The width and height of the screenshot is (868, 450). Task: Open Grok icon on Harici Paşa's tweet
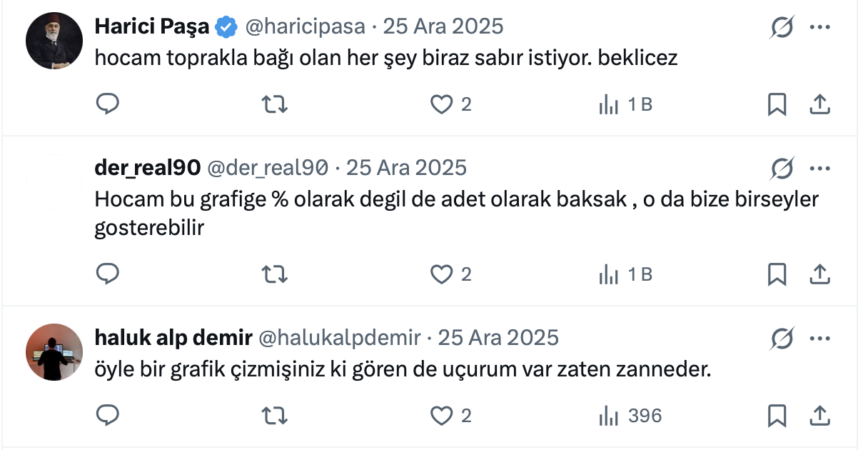[x=782, y=27]
